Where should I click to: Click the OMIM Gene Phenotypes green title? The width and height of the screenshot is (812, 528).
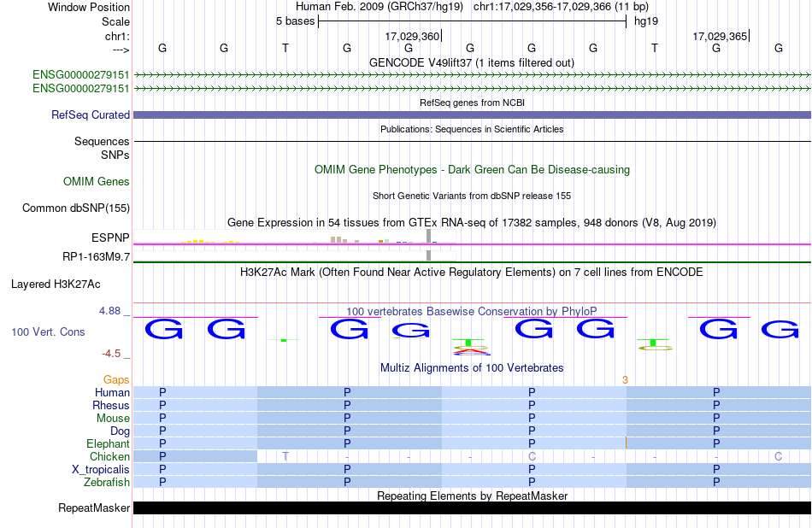pos(472,170)
